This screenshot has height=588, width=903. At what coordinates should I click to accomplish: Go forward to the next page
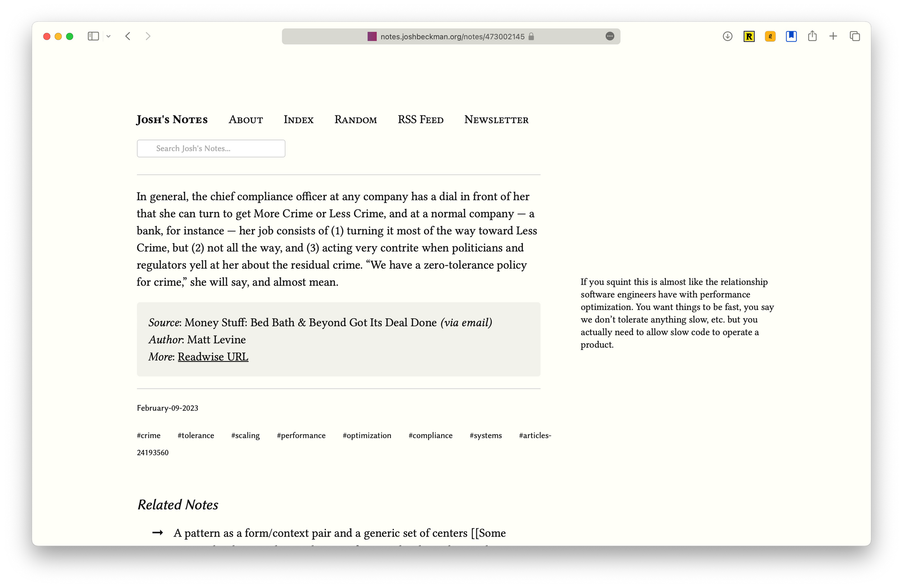coord(148,36)
